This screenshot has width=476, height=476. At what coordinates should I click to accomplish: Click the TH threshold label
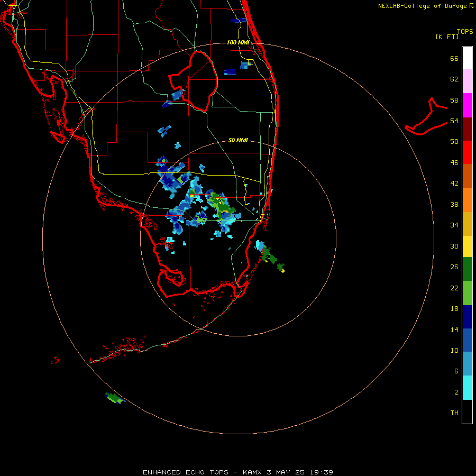[x=454, y=413]
